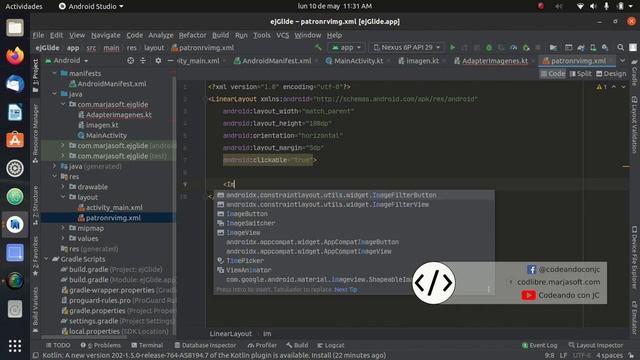Open the Favorites tool window
The height and width of the screenshot is (360, 640).
pyautogui.click(x=36, y=256)
